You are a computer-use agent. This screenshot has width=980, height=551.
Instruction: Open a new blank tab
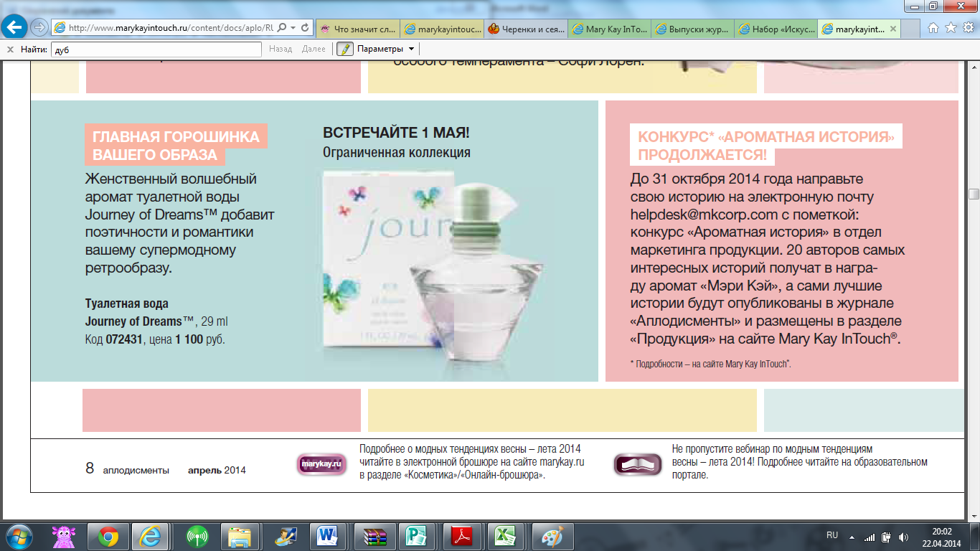910,29
